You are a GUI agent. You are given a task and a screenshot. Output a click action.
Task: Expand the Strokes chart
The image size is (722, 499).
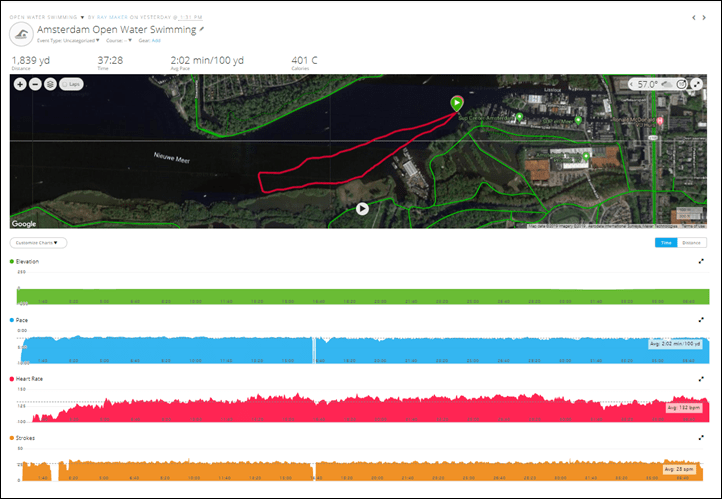(x=701, y=438)
